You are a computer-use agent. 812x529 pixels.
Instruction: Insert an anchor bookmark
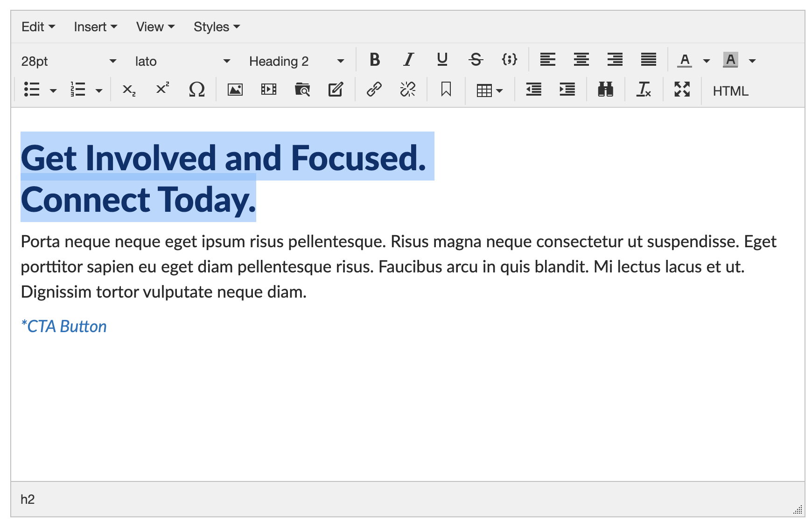[x=446, y=90]
